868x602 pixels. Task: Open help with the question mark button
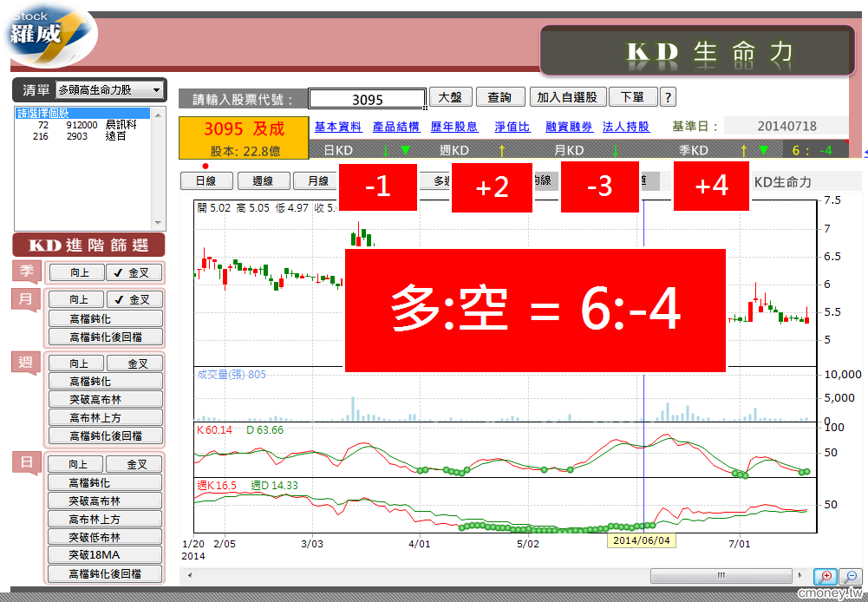tap(669, 97)
